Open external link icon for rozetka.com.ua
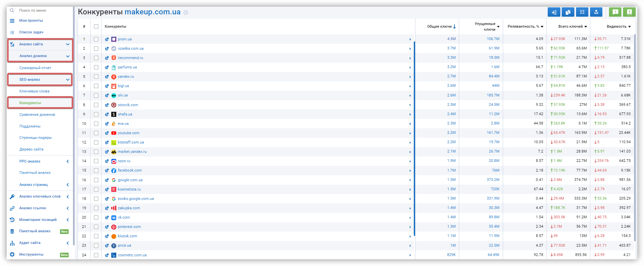 tap(107, 49)
